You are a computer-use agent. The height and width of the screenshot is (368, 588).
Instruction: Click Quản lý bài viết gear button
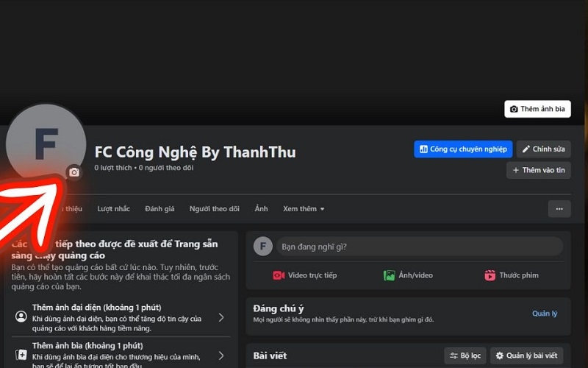tap(526, 355)
